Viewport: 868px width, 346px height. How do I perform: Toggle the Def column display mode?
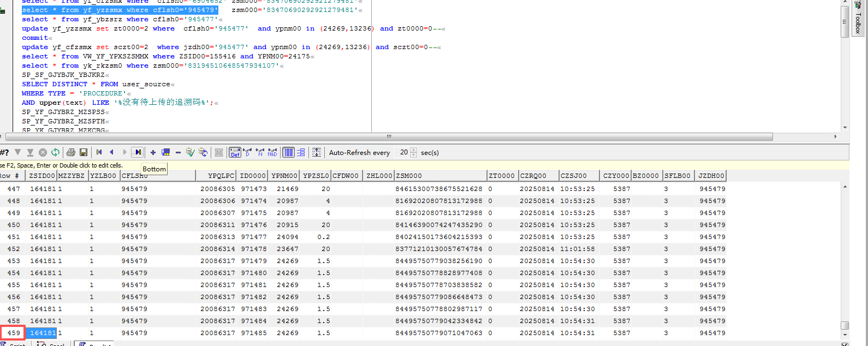pos(235,152)
